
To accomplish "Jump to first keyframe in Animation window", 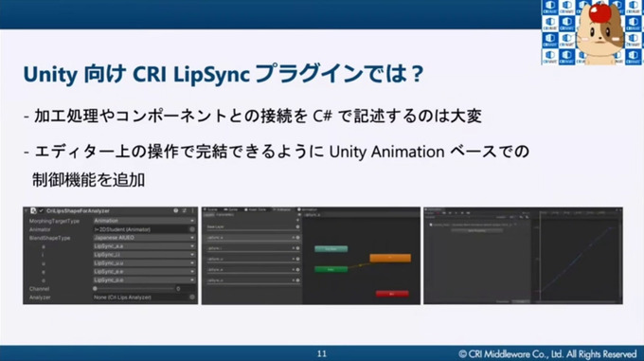I will [x=444, y=213].
